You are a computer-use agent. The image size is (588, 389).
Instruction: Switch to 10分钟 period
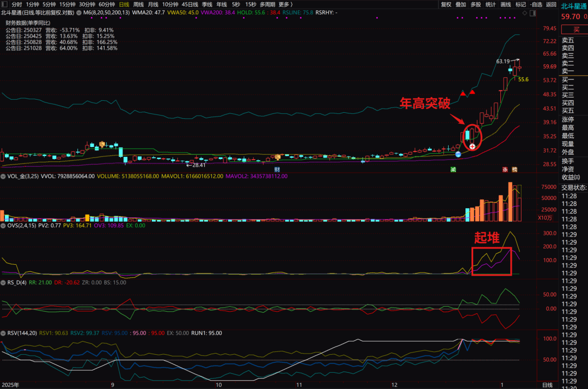coord(170,4)
